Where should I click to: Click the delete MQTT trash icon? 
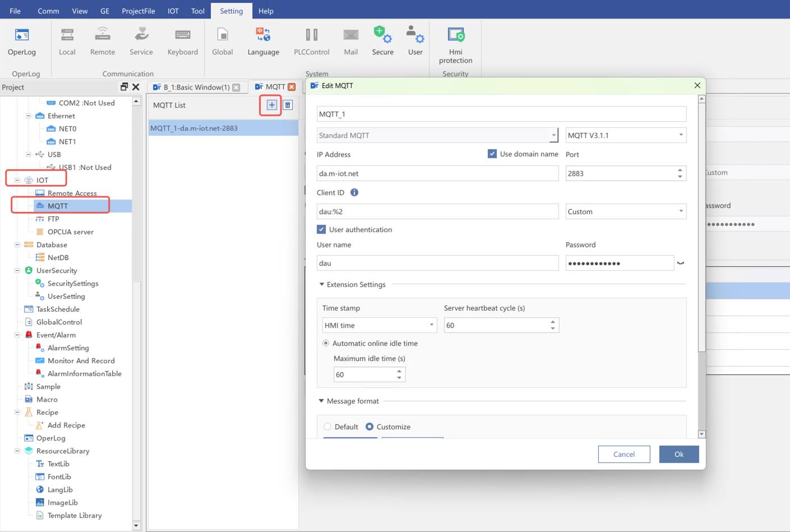288,105
